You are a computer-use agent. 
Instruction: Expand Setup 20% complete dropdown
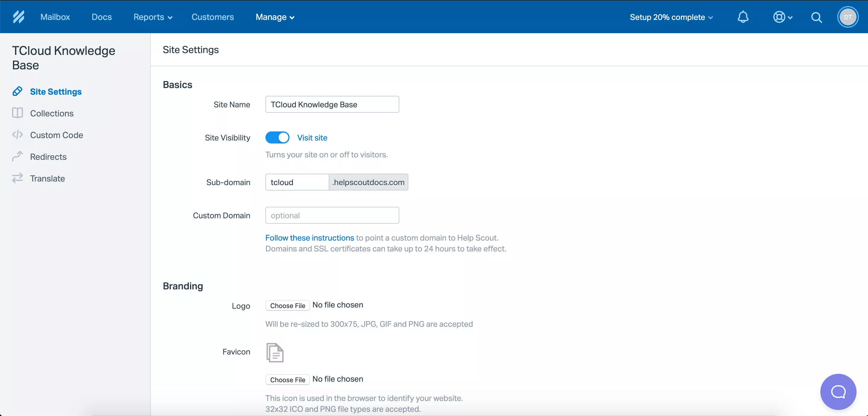click(671, 17)
